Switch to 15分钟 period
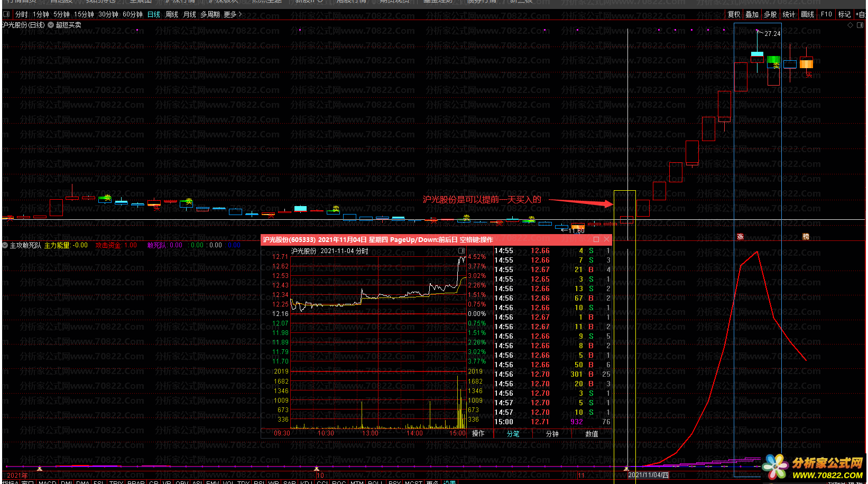The width and height of the screenshot is (868, 484). pyautogui.click(x=84, y=14)
